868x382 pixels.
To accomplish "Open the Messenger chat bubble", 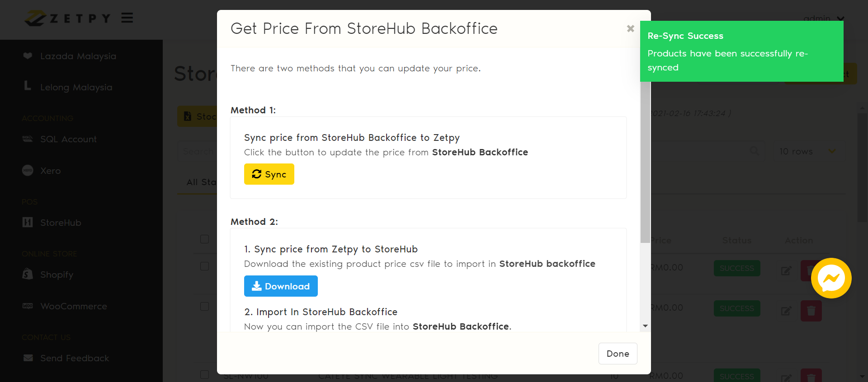I will coord(831,278).
